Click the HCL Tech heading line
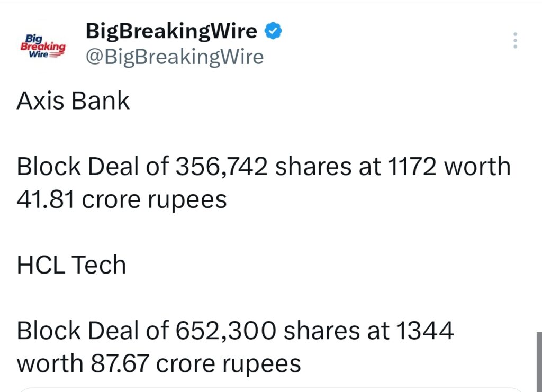 pos(71,265)
